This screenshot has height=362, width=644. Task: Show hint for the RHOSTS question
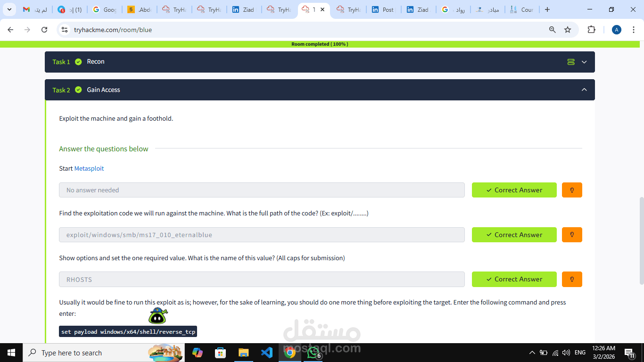point(572,279)
